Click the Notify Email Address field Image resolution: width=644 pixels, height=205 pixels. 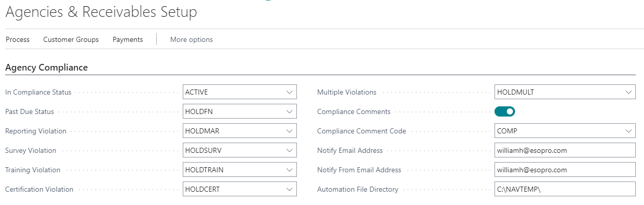pos(564,150)
